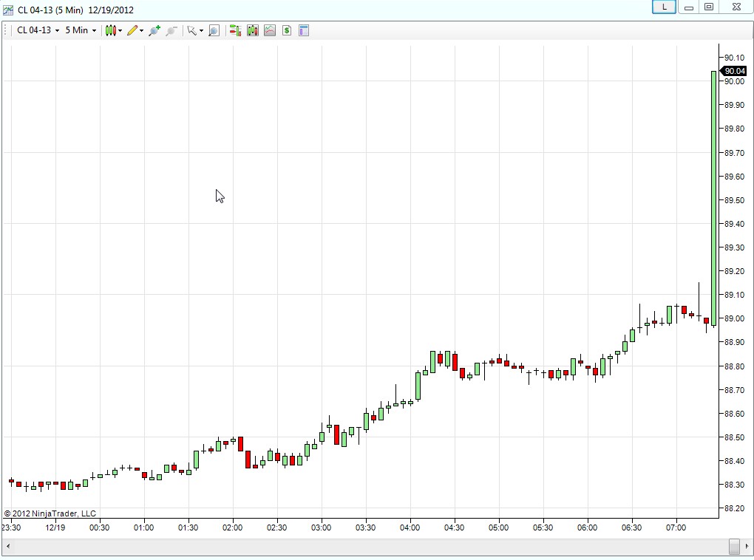The image size is (754, 560).
Task: Click the horizontal scrollbar left arrow
Action: tap(7, 546)
